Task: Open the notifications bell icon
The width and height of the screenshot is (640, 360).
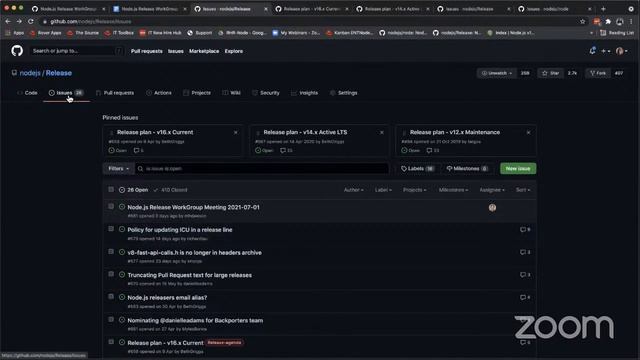Action: click(592, 51)
